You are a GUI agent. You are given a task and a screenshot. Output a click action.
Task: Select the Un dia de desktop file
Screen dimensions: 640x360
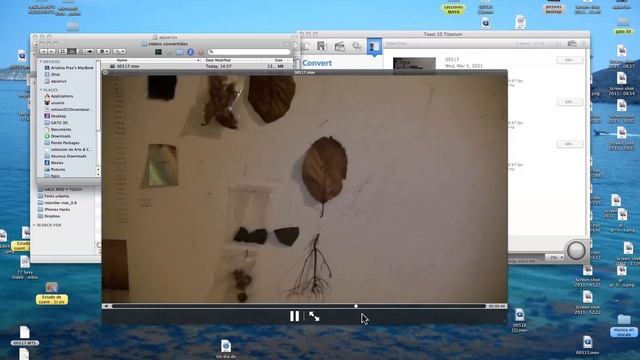[x=226, y=349]
